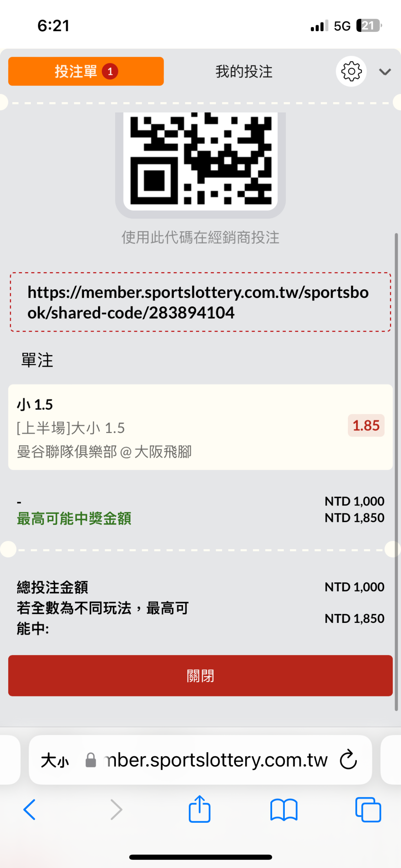Reload page with refresh icon
The image size is (401, 868).
[348, 760]
